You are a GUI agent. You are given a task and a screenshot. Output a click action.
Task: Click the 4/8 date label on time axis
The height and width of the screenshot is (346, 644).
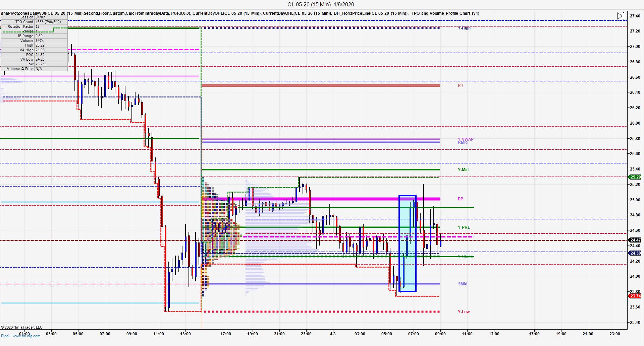[x=333, y=334]
